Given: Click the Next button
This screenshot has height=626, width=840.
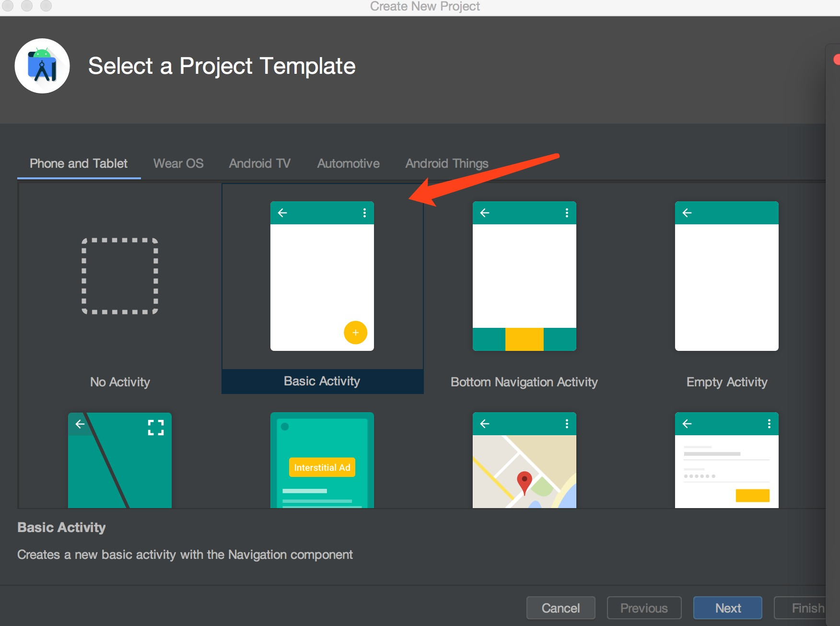Looking at the screenshot, I should pyautogui.click(x=728, y=608).
